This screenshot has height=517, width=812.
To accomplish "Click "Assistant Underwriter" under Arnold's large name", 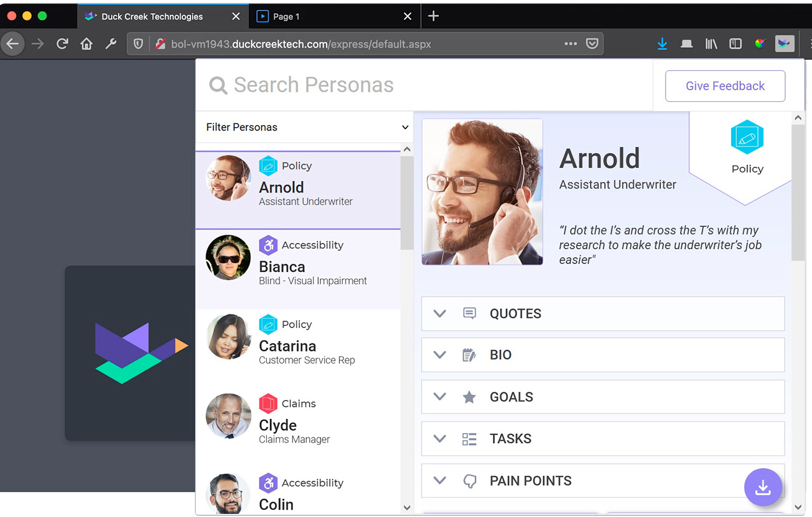I will (x=618, y=184).
